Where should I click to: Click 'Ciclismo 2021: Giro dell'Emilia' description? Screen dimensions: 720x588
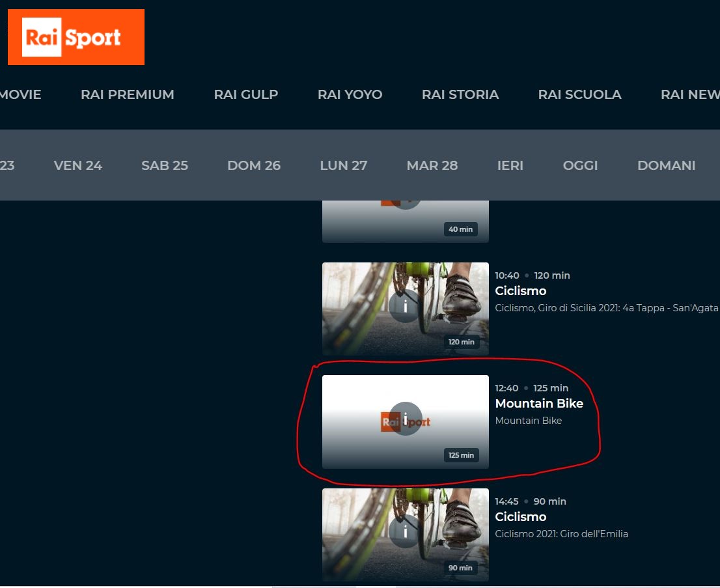tap(562, 534)
